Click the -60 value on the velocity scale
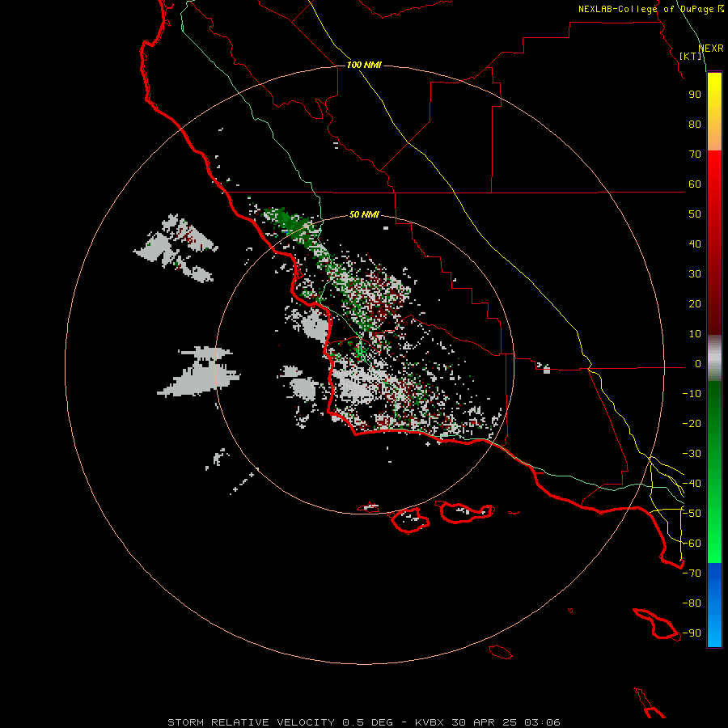The height and width of the screenshot is (728, 728). (x=692, y=544)
